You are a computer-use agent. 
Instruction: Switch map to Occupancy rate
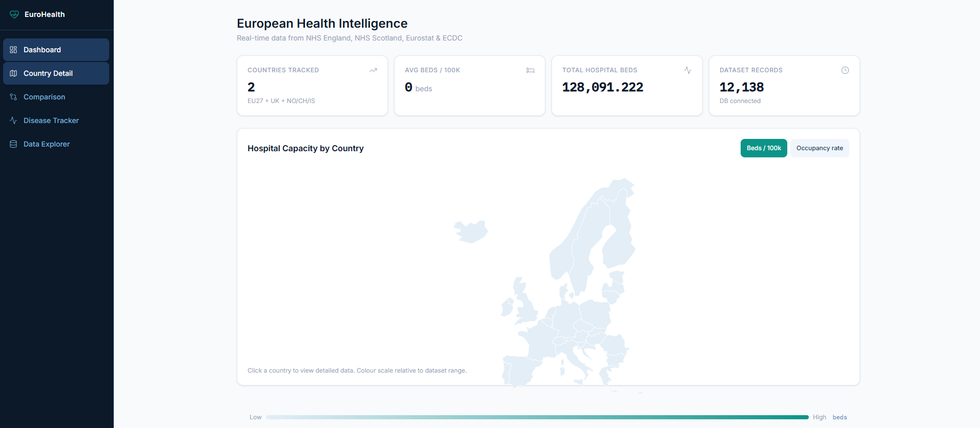click(x=820, y=148)
